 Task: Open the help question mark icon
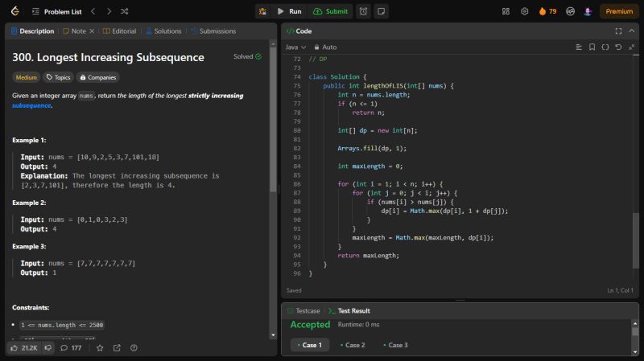134,348
